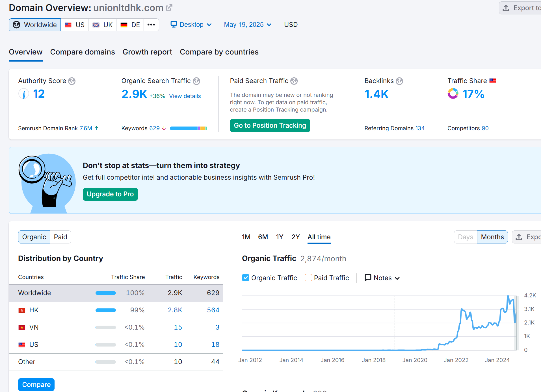
Task: Open View details link for organic traffic
Action: [185, 96]
